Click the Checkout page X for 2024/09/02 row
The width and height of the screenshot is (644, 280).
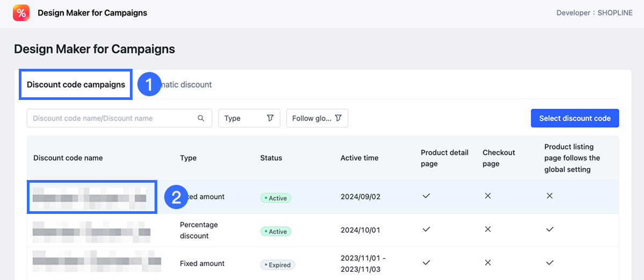[488, 196]
